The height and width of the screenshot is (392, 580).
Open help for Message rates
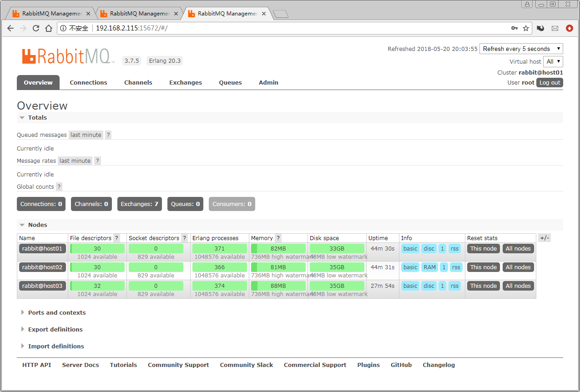coord(97,161)
